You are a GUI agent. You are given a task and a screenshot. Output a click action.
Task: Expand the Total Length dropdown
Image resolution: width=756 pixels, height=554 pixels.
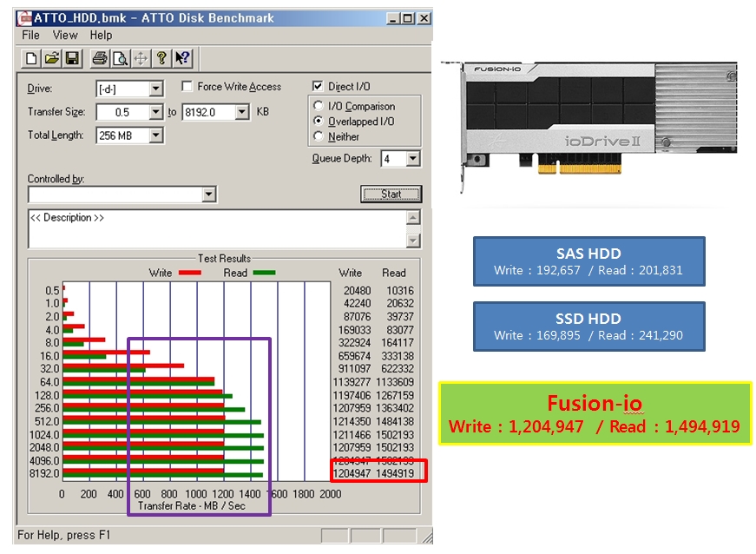click(x=155, y=135)
